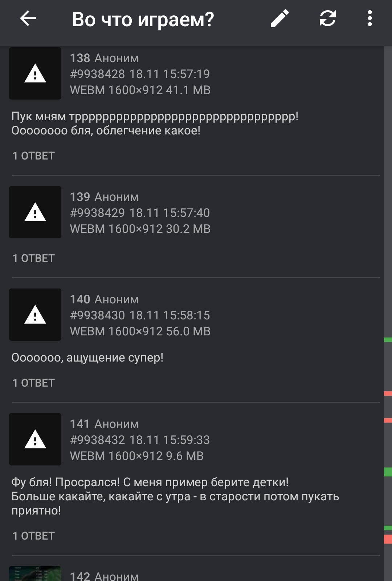Screen dimensions: 392x581
Task: Expand the 1 ОТВЕТ replies under post 140
Action: (x=33, y=383)
